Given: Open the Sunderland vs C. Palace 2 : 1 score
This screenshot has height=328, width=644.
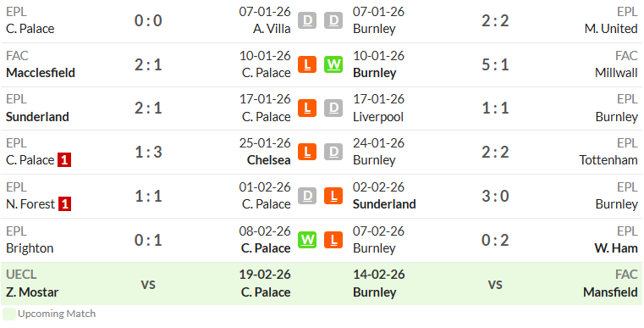Looking at the screenshot, I should (148, 108).
